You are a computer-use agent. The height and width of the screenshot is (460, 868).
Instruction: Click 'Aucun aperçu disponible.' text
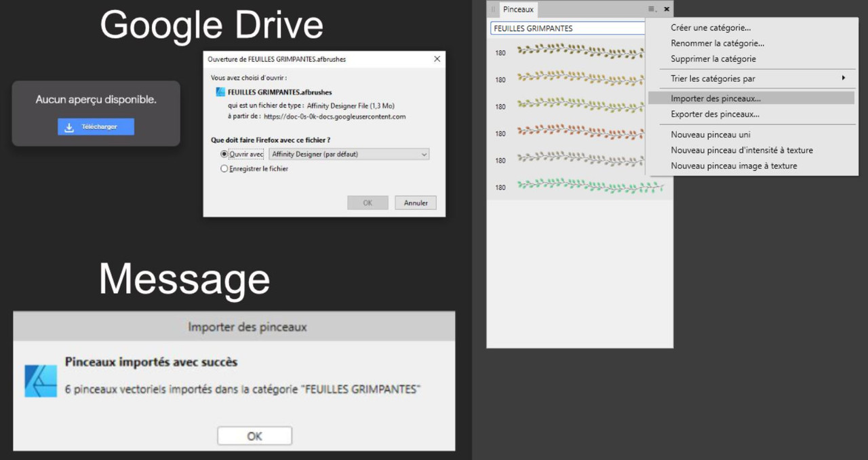pyautogui.click(x=96, y=100)
